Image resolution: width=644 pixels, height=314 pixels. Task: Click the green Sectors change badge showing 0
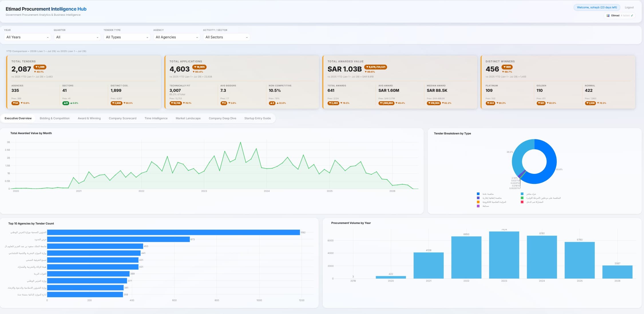point(66,103)
